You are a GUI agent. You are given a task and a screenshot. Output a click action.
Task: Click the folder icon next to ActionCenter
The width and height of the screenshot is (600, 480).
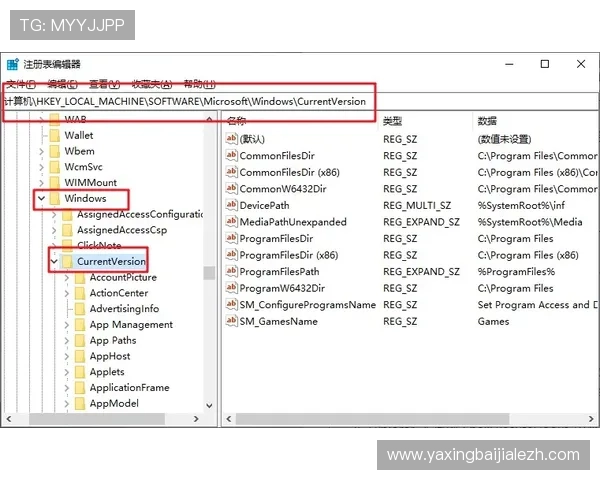(x=80, y=293)
